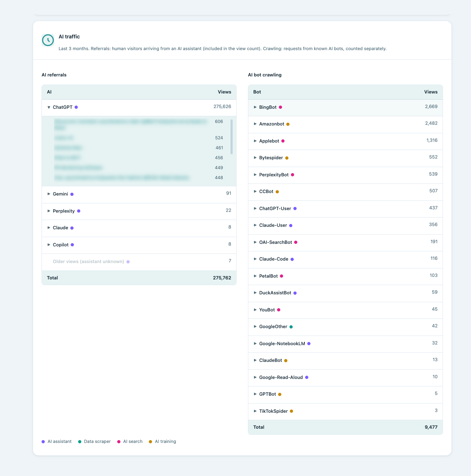Click the 2,669 BingBot views value
Screen dimensions: 471x476
coord(431,107)
